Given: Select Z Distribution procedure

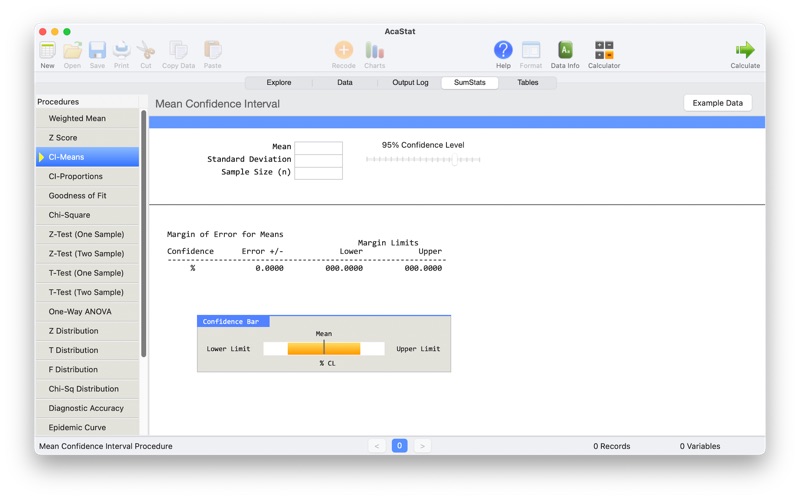Looking at the screenshot, I should point(88,331).
